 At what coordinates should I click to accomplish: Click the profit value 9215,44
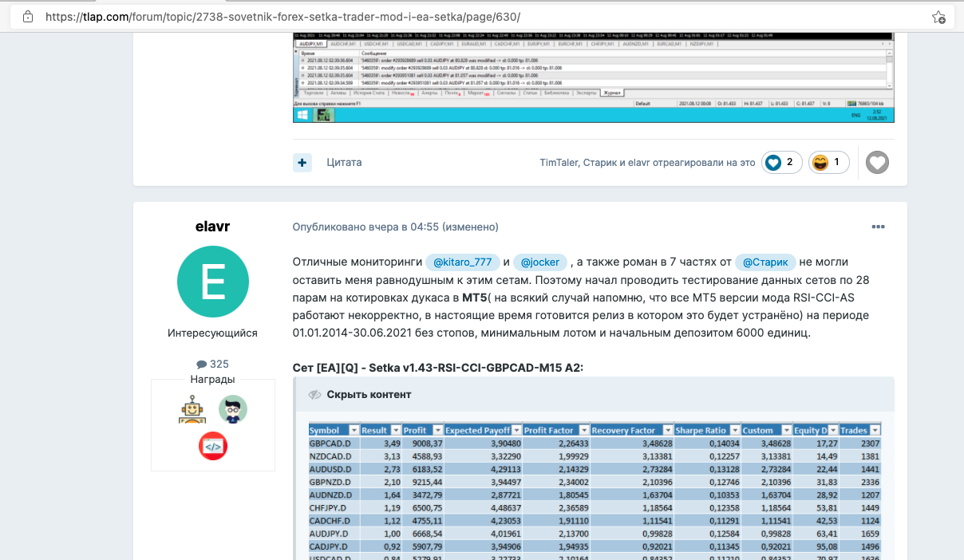(426, 482)
